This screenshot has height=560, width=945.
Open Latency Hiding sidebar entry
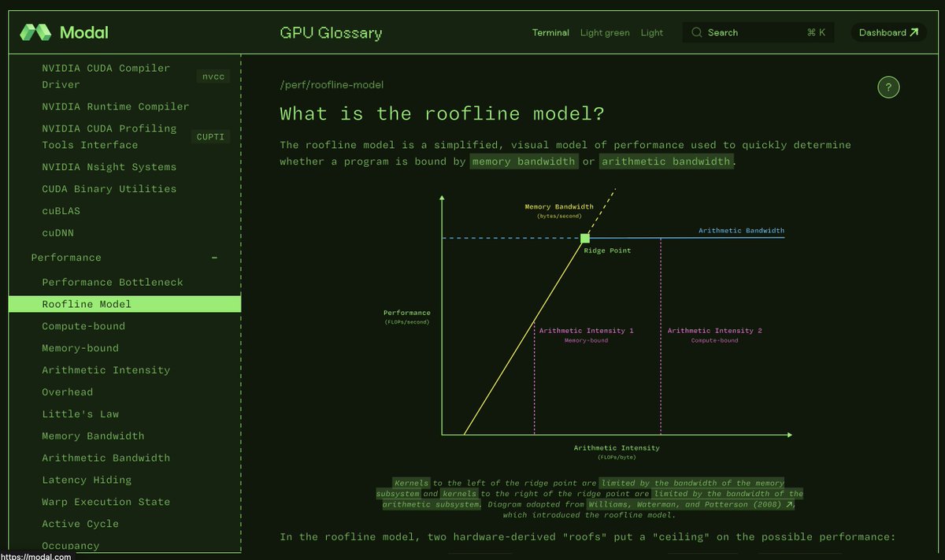[x=87, y=480]
